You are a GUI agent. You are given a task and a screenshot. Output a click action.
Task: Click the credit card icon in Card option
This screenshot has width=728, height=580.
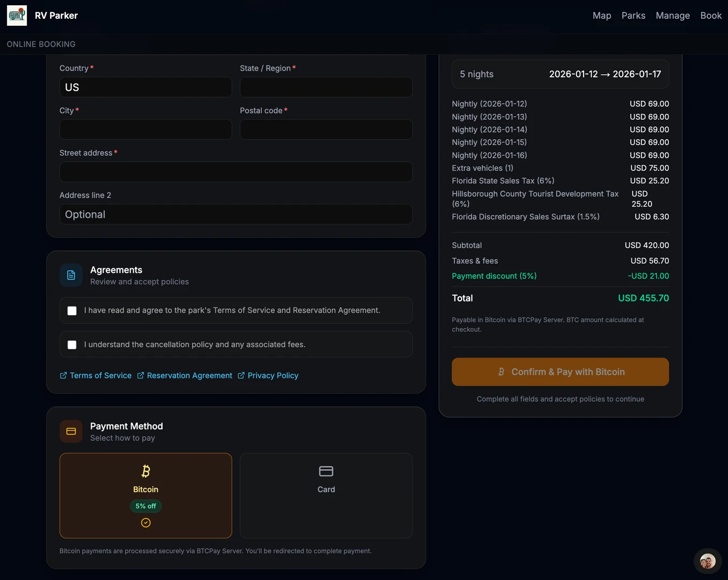click(326, 471)
